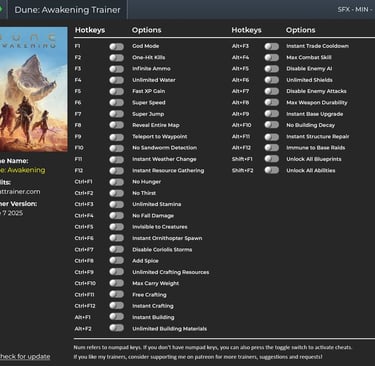Toggle Instant Trade Cooldown

click(272, 46)
